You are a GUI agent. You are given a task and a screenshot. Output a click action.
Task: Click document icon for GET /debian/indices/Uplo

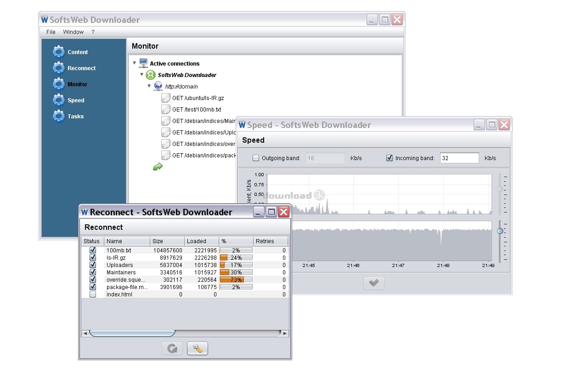(166, 132)
